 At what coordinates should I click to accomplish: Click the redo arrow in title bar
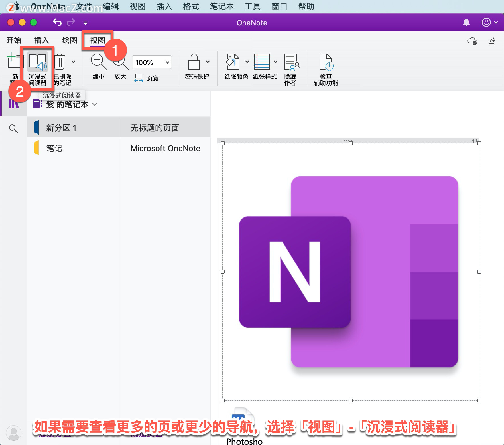pos(71,22)
